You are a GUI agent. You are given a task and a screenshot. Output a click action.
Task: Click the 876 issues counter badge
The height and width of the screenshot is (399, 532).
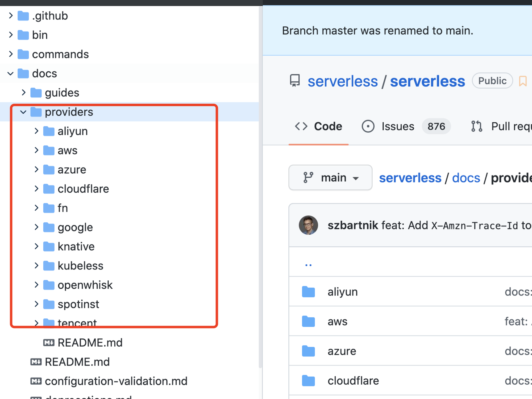[x=436, y=126]
